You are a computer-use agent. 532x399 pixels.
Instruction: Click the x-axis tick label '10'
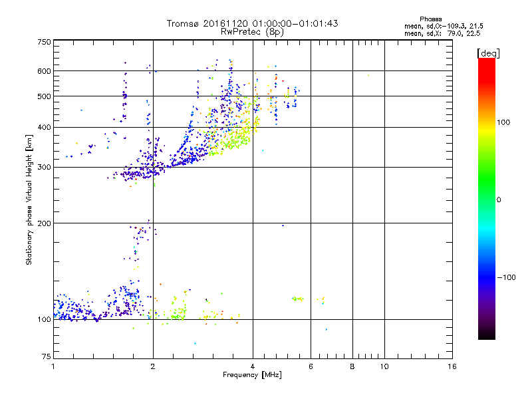[384, 366]
